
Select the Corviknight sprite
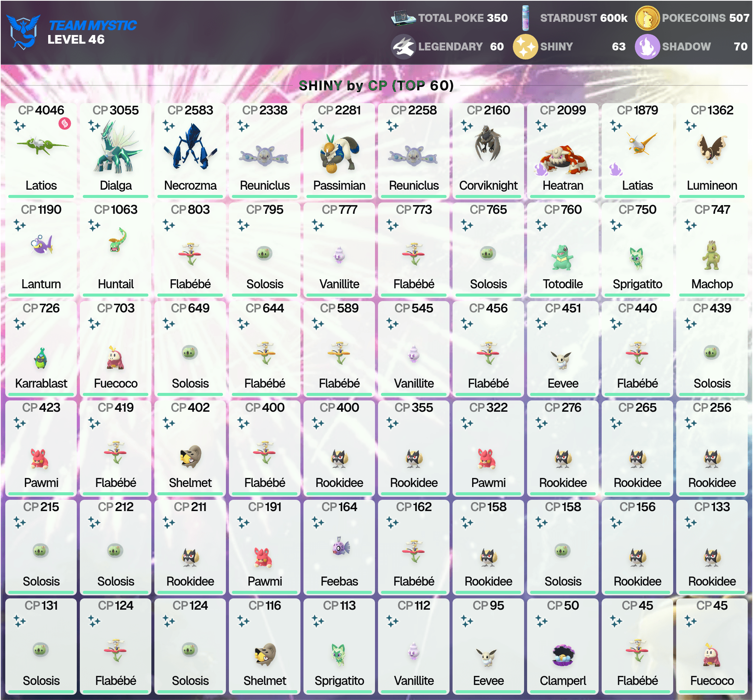coord(488,143)
